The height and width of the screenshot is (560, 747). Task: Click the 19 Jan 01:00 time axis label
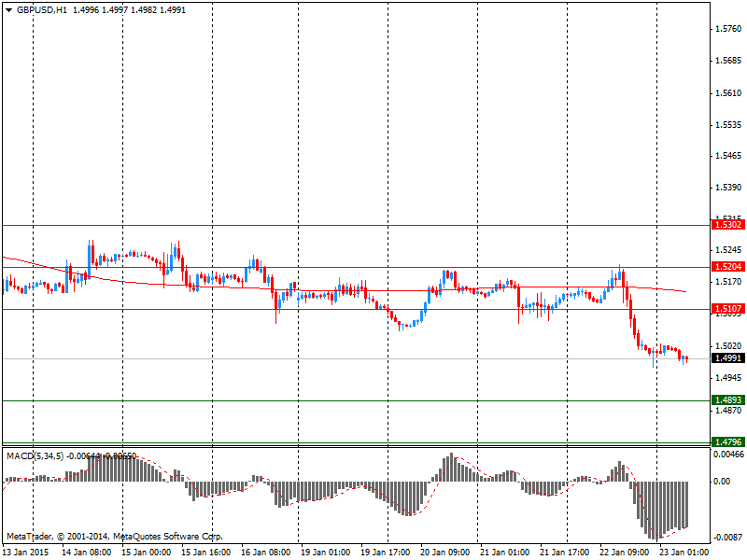(325, 553)
